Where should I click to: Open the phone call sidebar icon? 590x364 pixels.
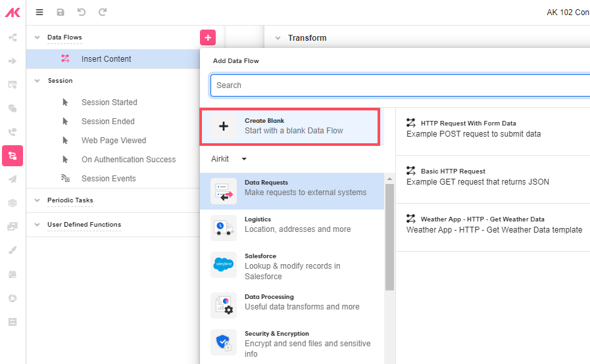[x=12, y=132]
